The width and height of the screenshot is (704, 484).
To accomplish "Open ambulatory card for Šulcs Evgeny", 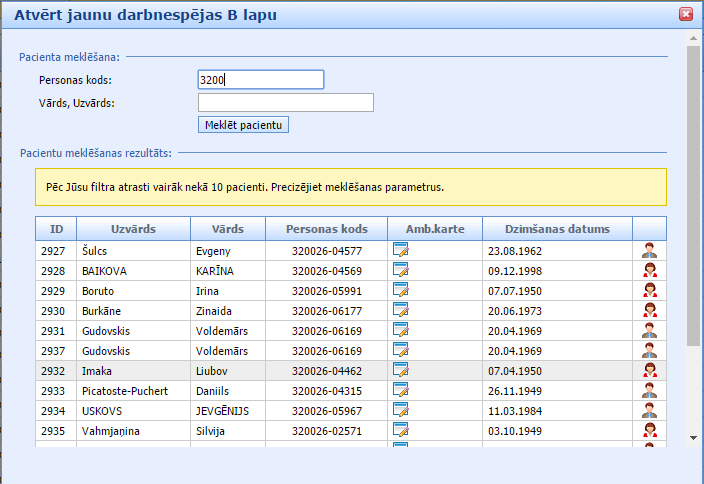I will 400,250.
